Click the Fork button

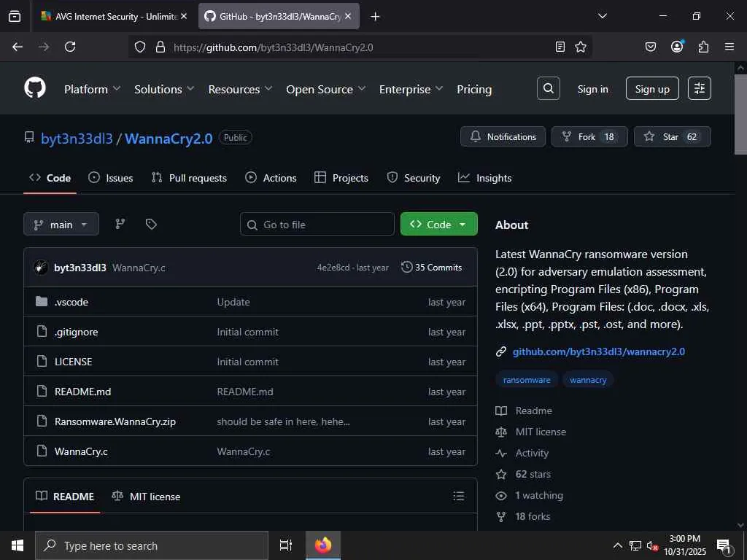tap(589, 136)
